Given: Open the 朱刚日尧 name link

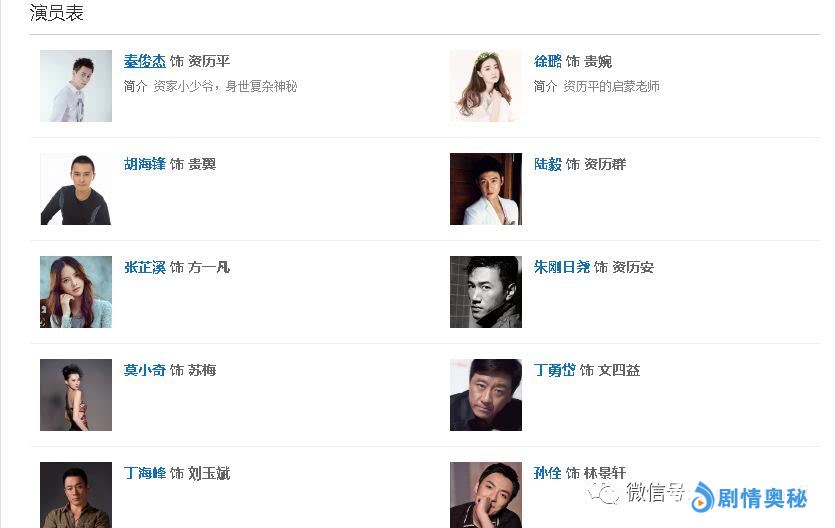Looking at the screenshot, I should tap(562, 267).
